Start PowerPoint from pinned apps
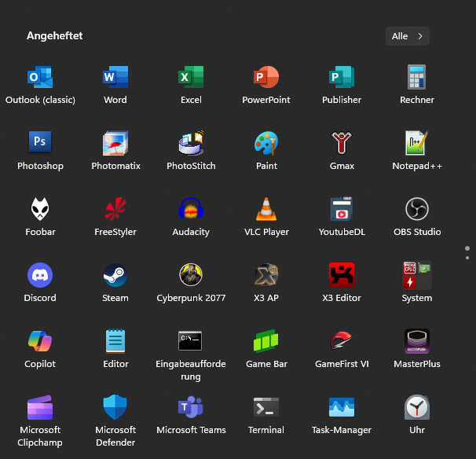476x459 pixels. tap(266, 77)
